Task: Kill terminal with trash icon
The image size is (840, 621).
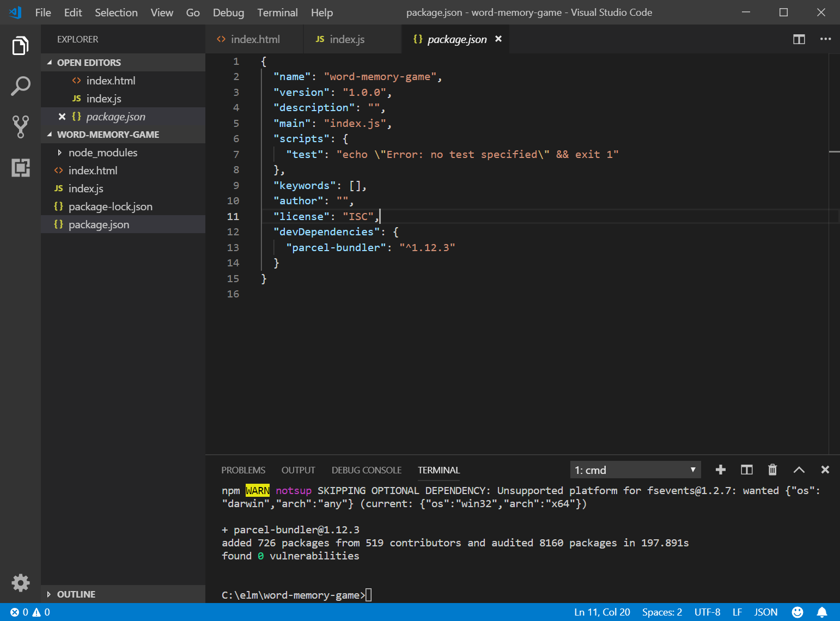Action: tap(772, 470)
